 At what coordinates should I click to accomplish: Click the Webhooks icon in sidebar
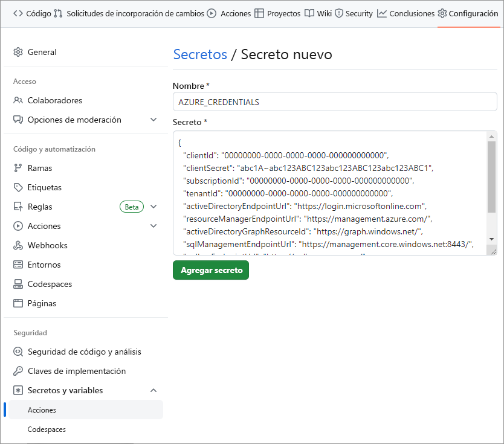pyautogui.click(x=18, y=246)
